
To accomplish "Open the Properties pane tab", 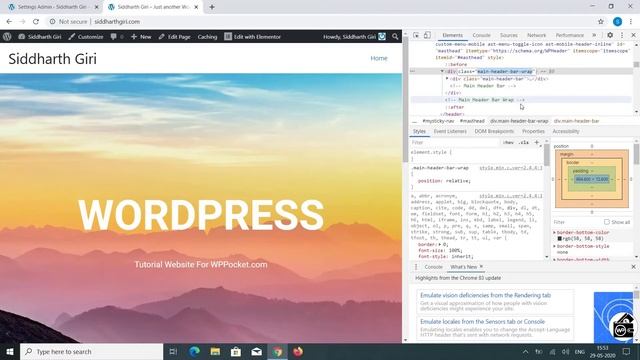I will (x=533, y=131).
